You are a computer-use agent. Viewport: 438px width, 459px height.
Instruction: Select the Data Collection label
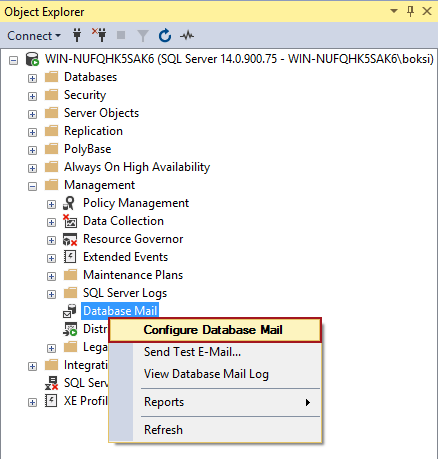123,221
